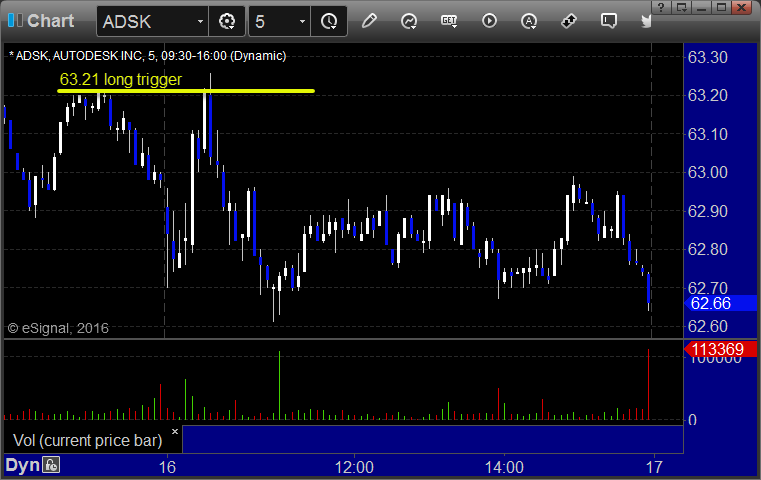Image resolution: width=761 pixels, height=480 pixels.
Task: Click the Vol (current price bar) label
Action: [87, 440]
